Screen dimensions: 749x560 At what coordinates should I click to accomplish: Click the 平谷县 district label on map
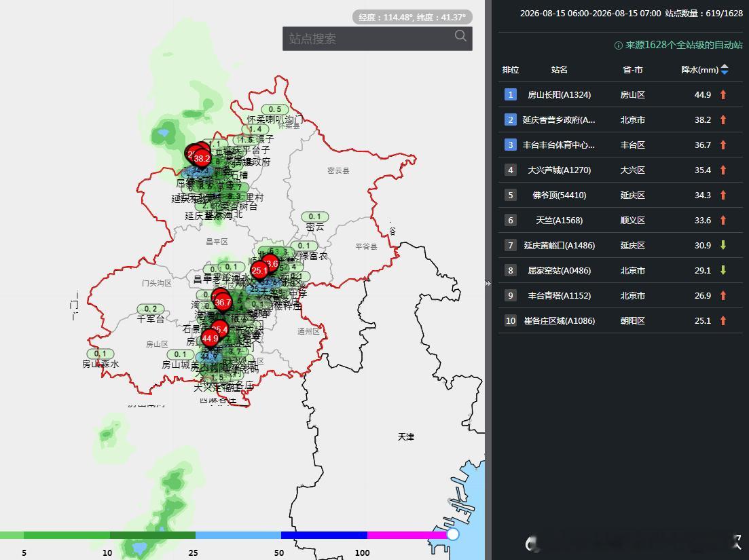click(366, 246)
